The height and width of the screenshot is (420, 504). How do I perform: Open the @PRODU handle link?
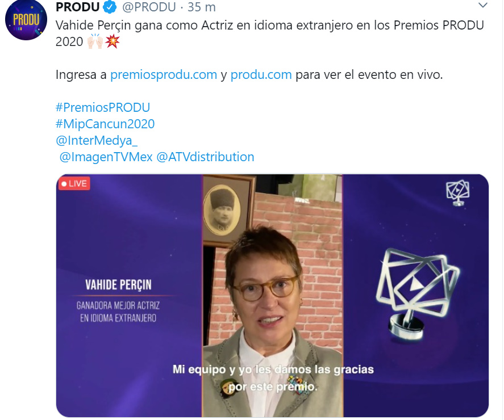pos(149,7)
